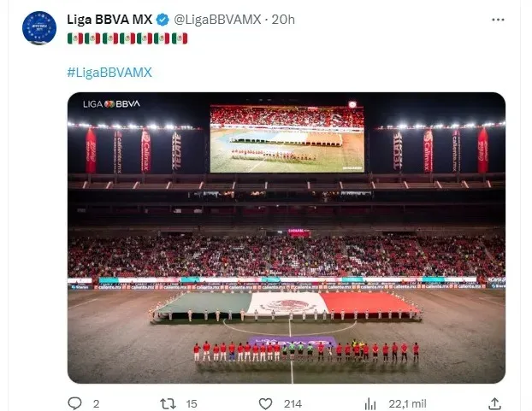Open the three-dot more options menu
Screen dimensions: 532x411
tap(498, 20)
